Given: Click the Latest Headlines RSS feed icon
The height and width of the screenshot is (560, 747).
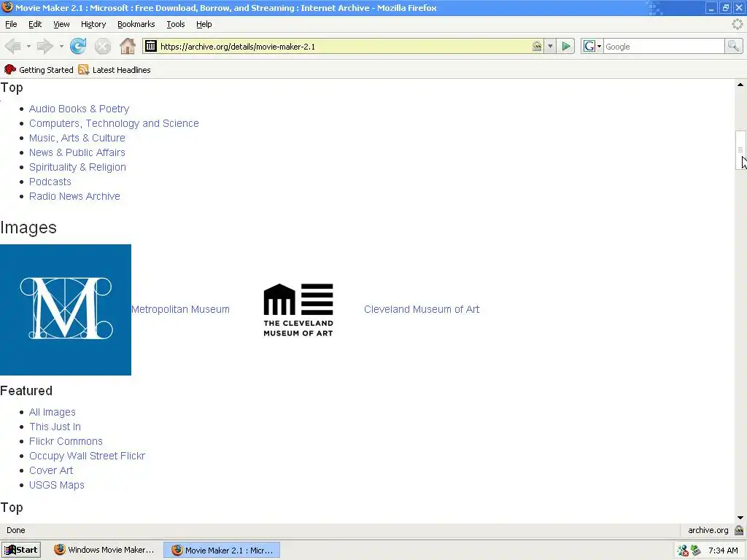Looking at the screenshot, I should 84,69.
